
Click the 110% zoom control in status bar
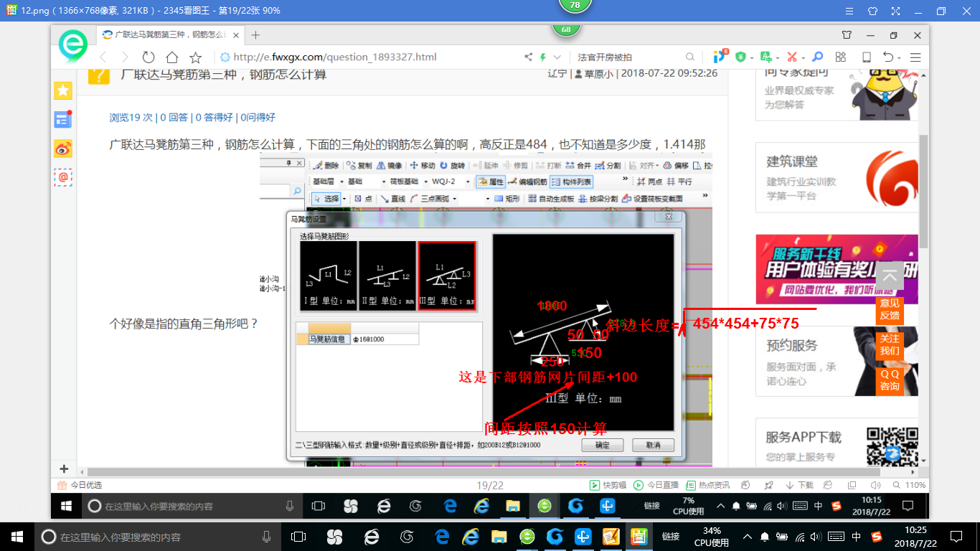pos(908,486)
